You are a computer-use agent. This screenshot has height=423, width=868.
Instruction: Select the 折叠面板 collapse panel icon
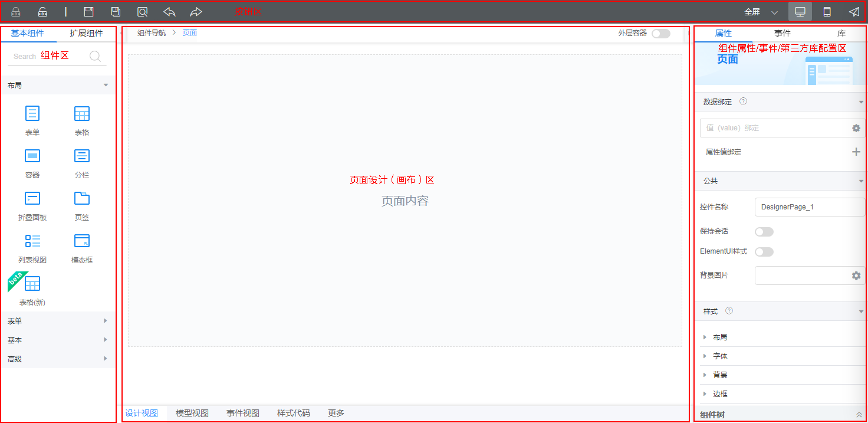(32, 198)
